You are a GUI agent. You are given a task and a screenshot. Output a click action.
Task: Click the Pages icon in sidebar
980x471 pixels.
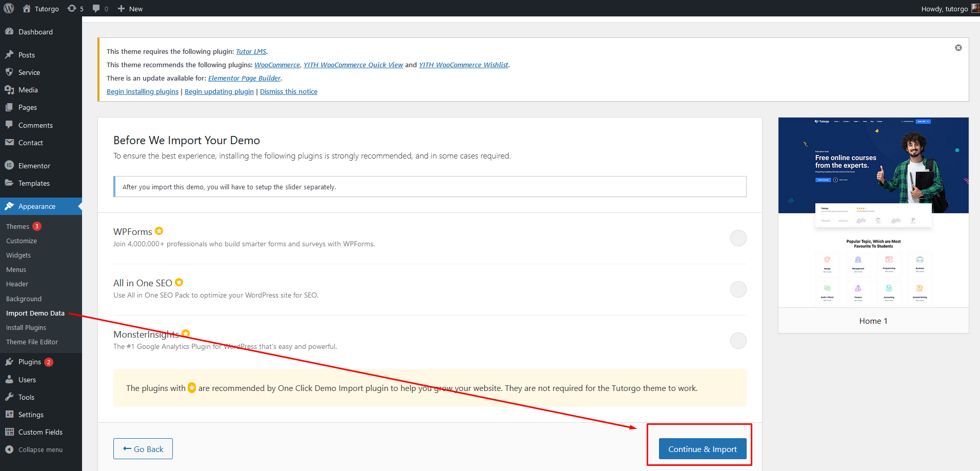[x=9, y=107]
